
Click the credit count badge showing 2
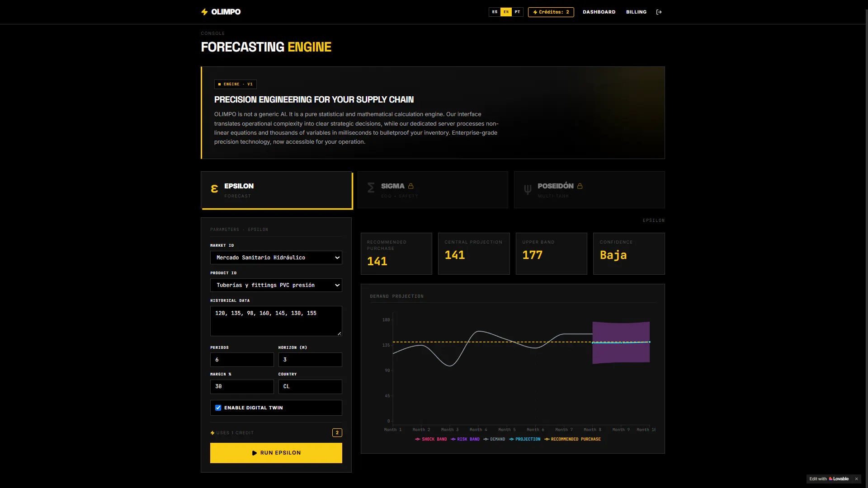tap(337, 433)
